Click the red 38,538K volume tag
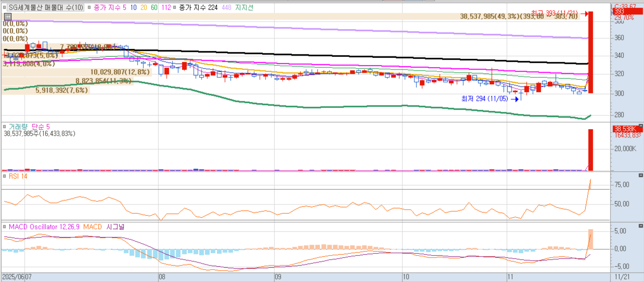 [x=628, y=129]
